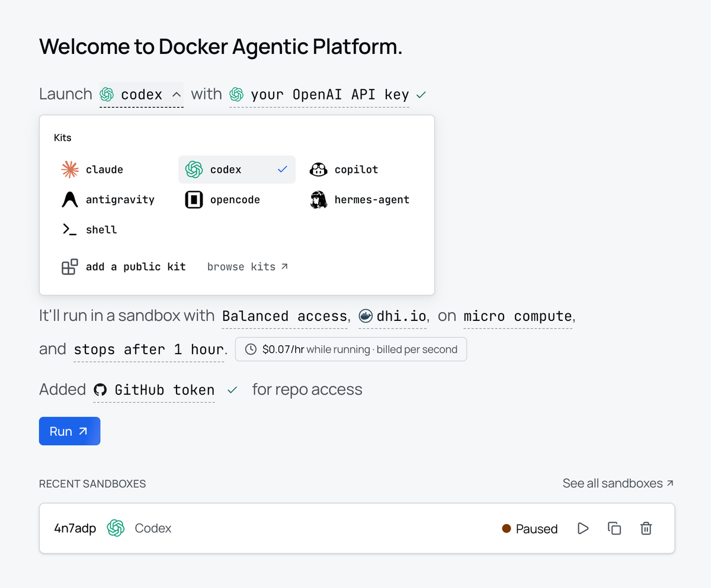This screenshot has height=588, width=711.
Task: Open the codex agent dropdown
Action: (x=141, y=95)
